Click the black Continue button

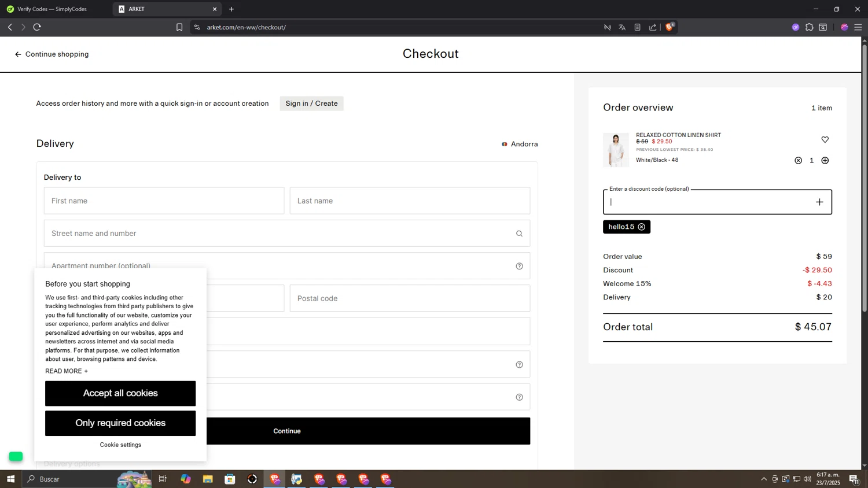point(368,431)
